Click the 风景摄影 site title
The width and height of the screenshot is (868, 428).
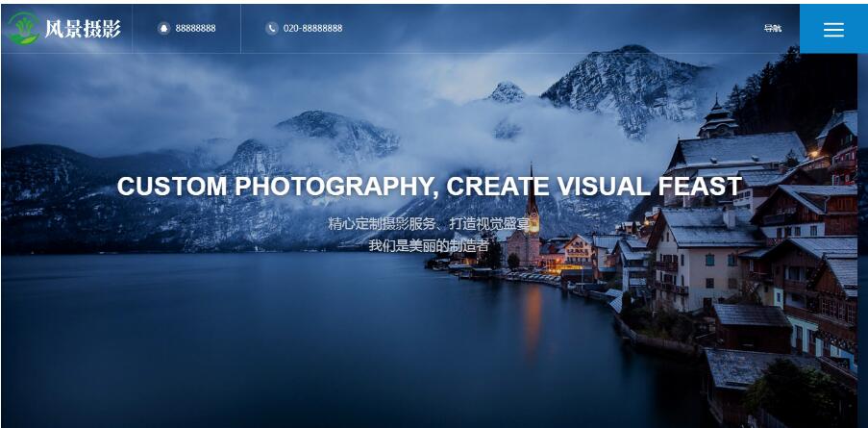click(83, 28)
